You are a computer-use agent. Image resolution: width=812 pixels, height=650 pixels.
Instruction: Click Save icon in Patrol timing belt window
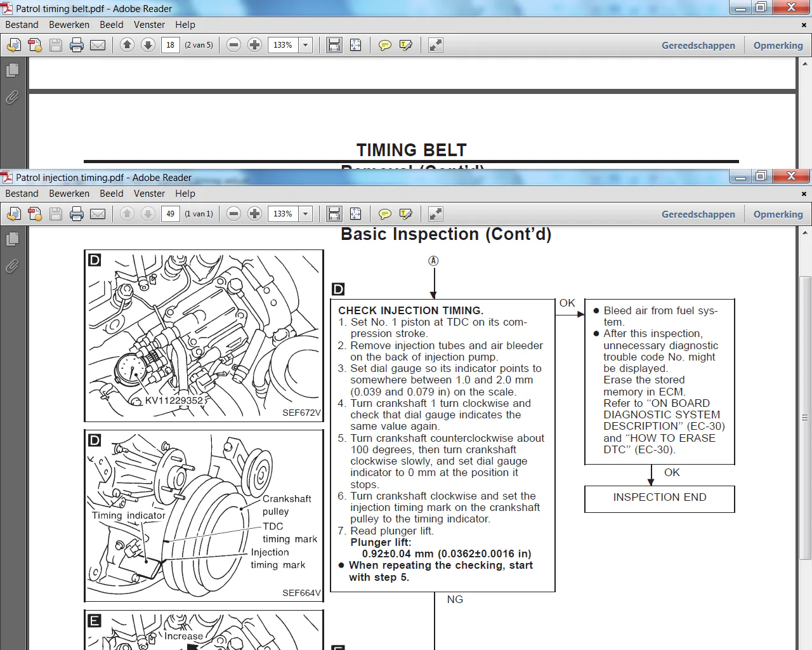56,45
